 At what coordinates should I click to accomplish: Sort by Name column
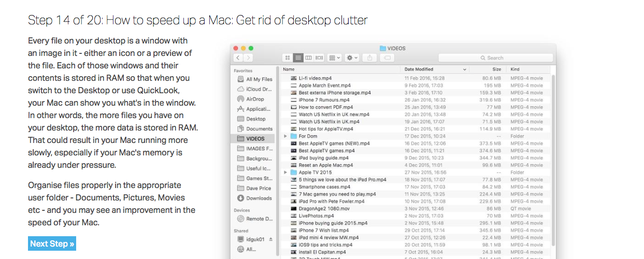tap(340, 69)
